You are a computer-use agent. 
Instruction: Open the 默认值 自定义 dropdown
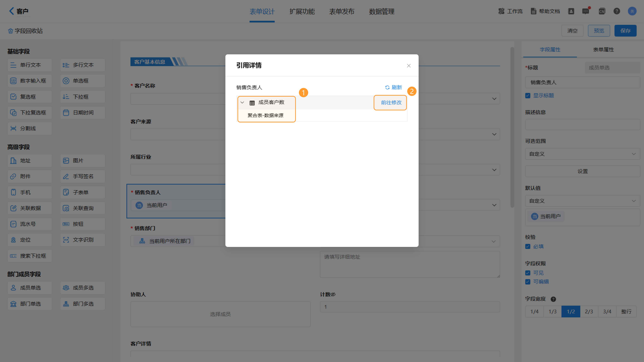[582, 201]
